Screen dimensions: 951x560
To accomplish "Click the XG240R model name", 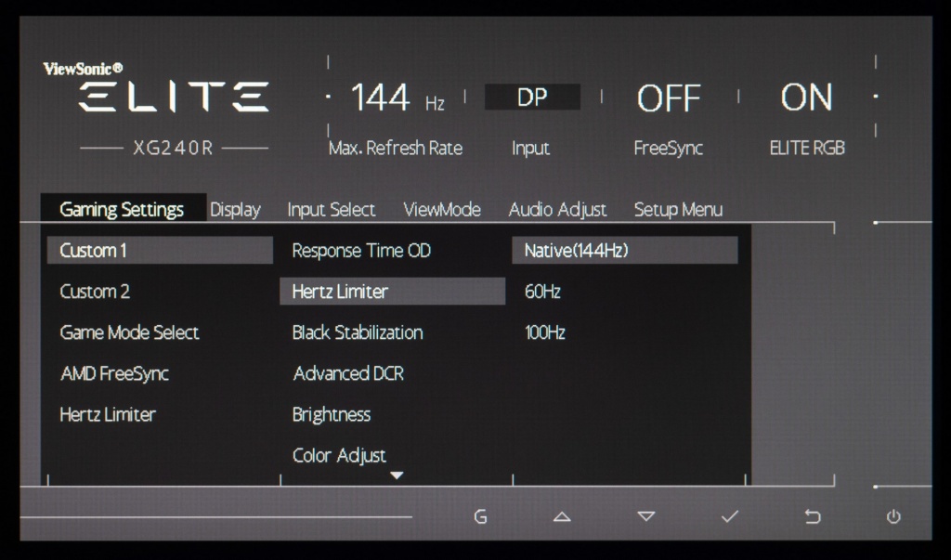I will 174,148.
